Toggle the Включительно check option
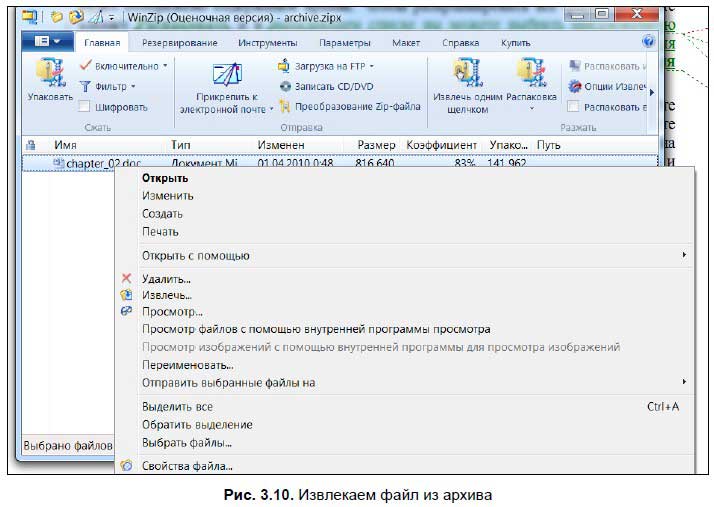Image resolution: width=714 pixels, height=507 pixels. [85, 65]
